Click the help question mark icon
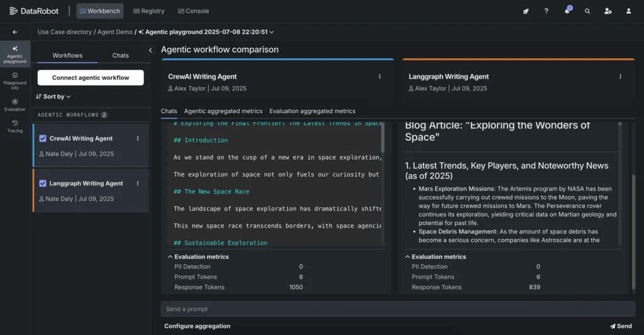The width and height of the screenshot is (644, 335). tap(546, 11)
